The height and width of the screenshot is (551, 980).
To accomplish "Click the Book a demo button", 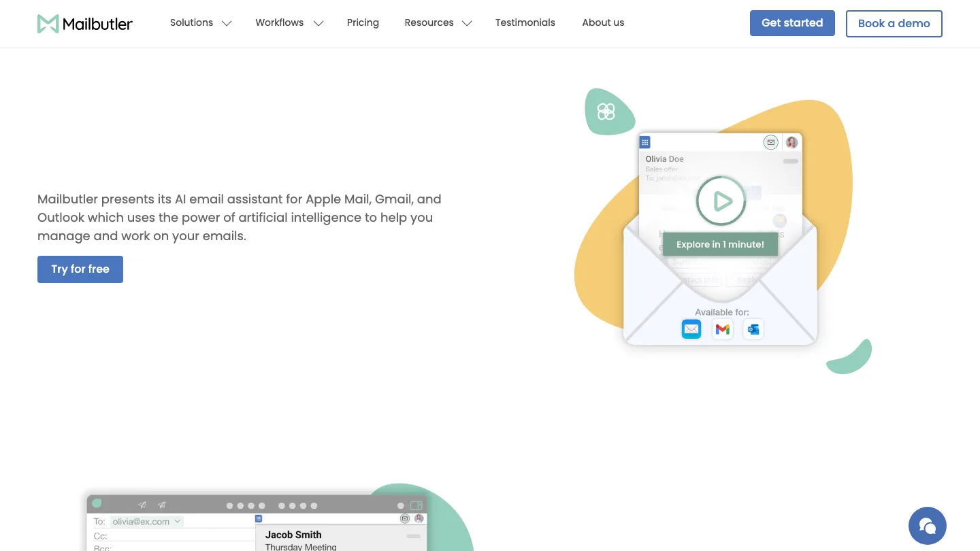I will (894, 23).
